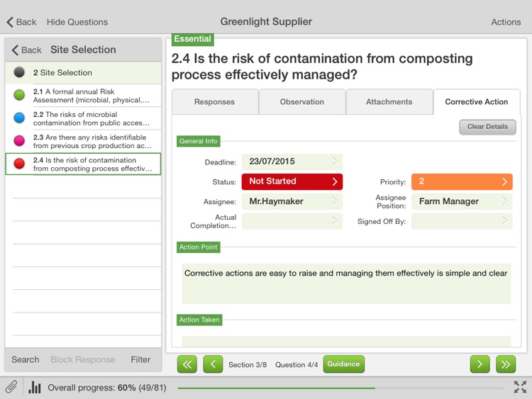Change the Priority value 2
This screenshot has height=399, width=532.
462,181
